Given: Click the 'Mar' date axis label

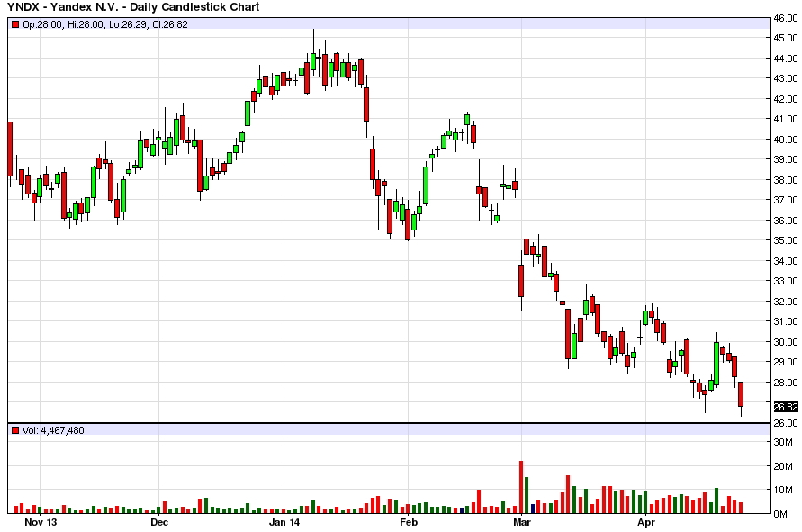Looking at the screenshot, I should point(522,522).
